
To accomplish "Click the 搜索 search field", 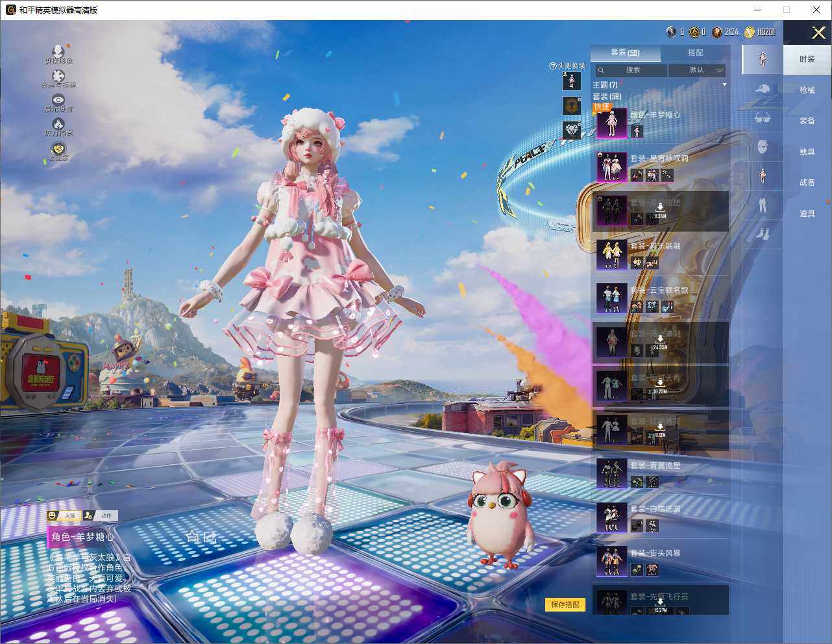I will coord(632,70).
